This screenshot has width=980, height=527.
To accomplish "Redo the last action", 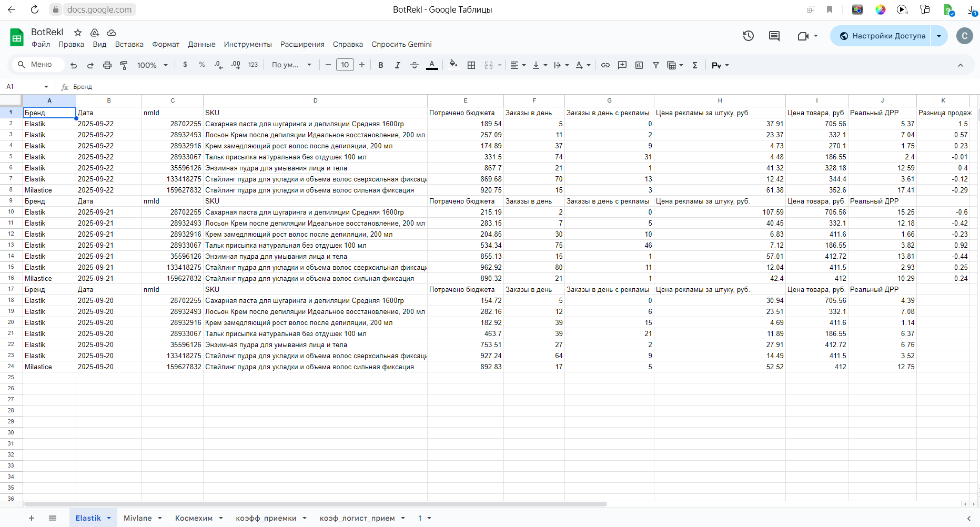I will click(x=90, y=65).
